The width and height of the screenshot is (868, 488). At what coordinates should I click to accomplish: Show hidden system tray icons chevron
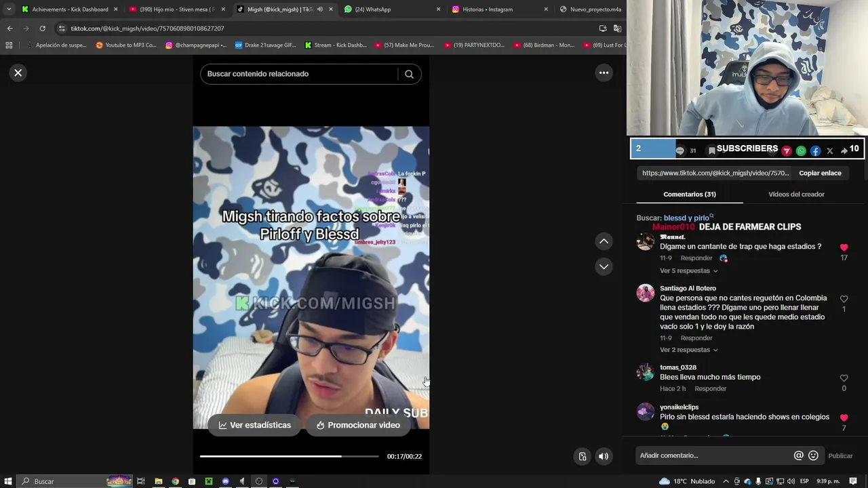pos(726,481)
